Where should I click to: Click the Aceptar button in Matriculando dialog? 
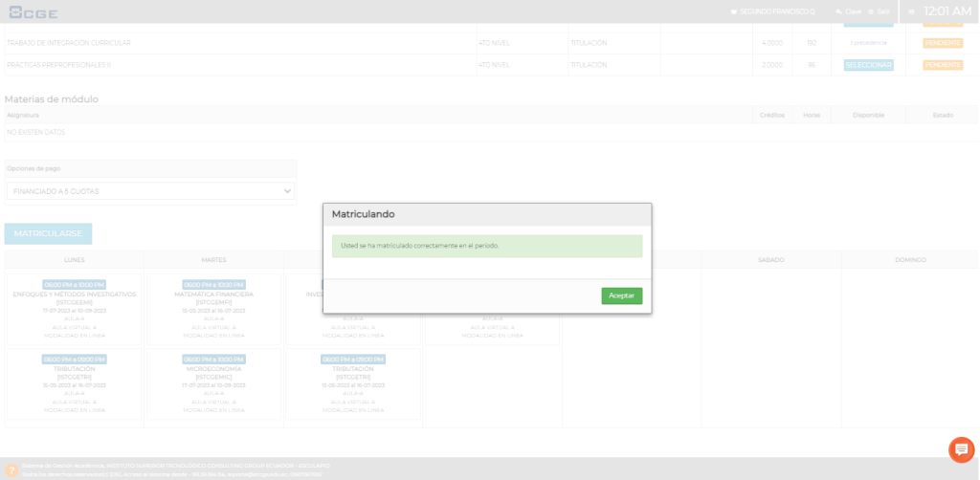pos(621,295)
